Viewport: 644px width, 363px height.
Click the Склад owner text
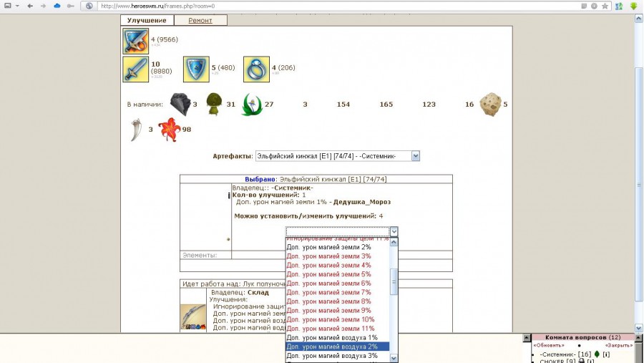(258, 292)
